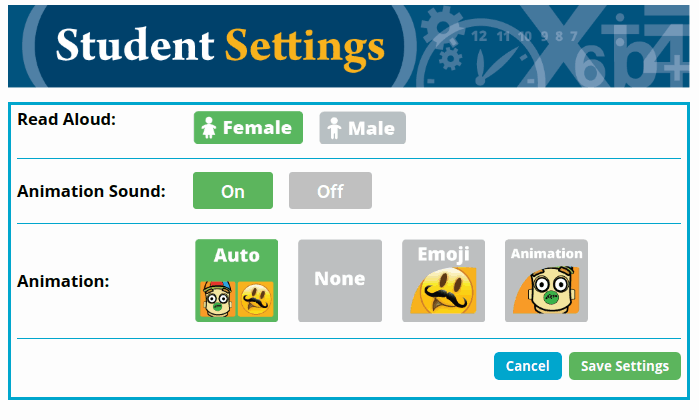Turn animation sound Off
Screen dimensions: 699x420
click(330, 191)
